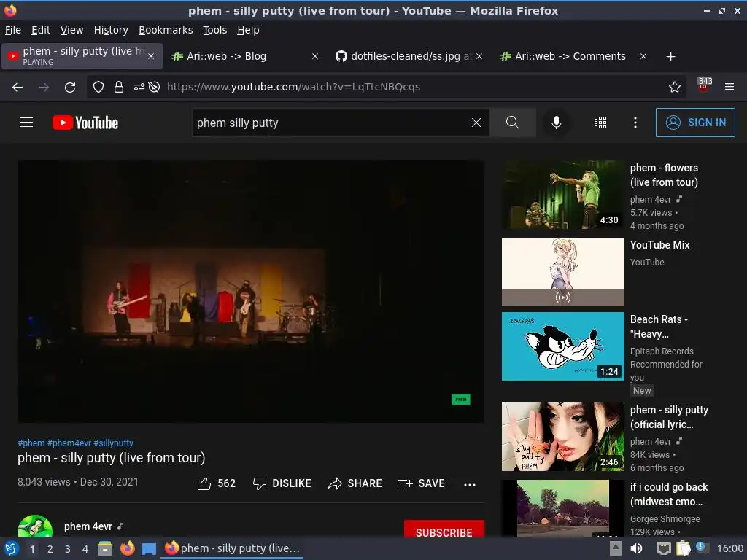Close the playing phem silly putty tab

click(151, 56)
